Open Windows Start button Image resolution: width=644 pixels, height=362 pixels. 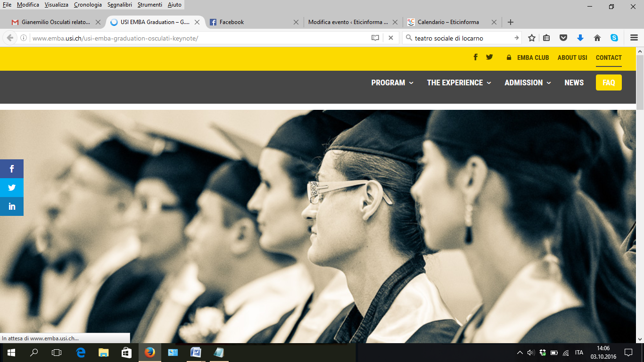tap(11, 353)
